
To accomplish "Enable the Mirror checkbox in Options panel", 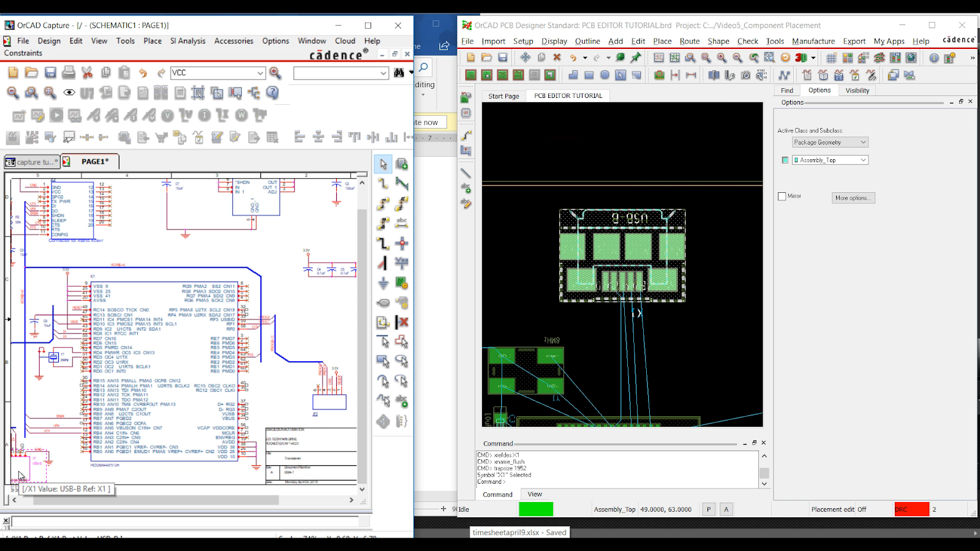I will [782, 197].
